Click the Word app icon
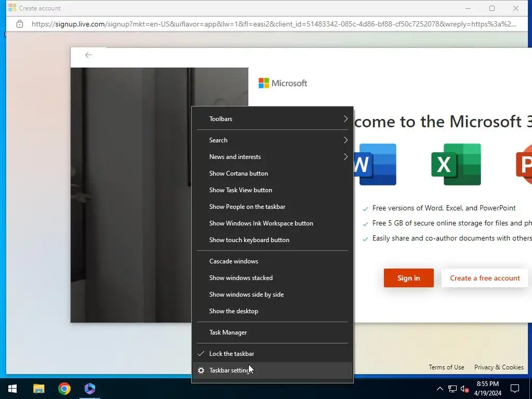The image size is (532, 399). [375, 165]
